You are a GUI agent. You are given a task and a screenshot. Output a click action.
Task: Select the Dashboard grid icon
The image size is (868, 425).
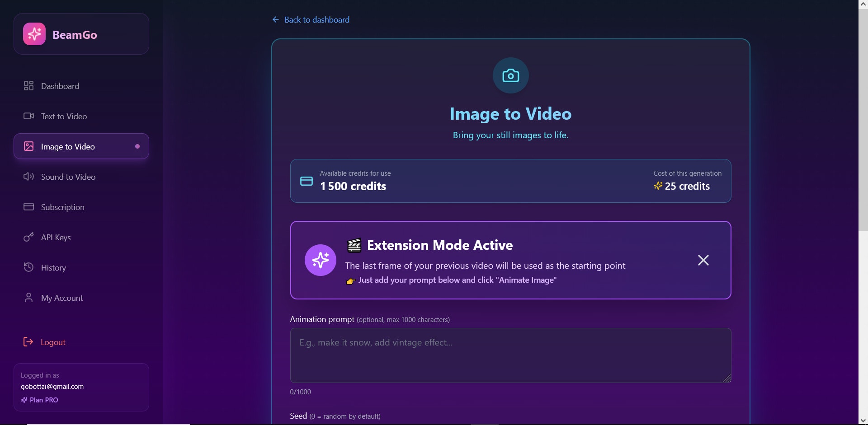[28, 85]
